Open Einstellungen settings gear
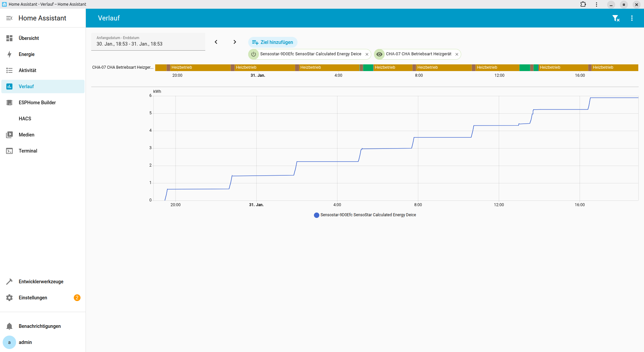The image size is (644, 352). [33, 298]
